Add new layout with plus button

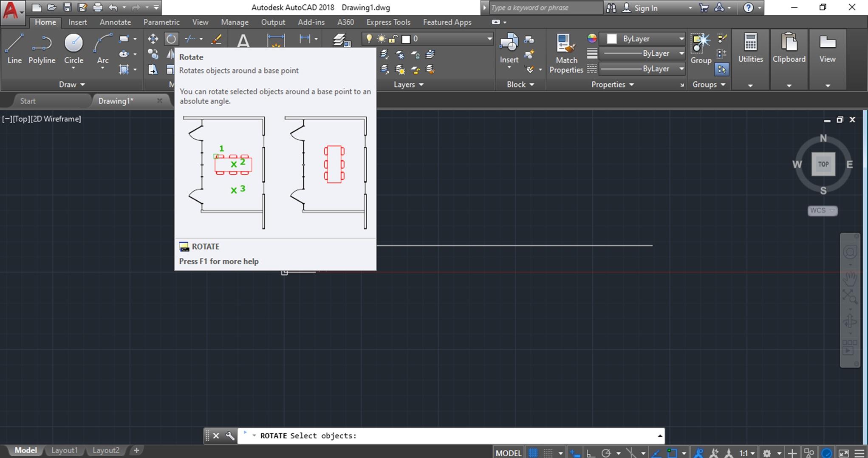[x=136, y=450]
